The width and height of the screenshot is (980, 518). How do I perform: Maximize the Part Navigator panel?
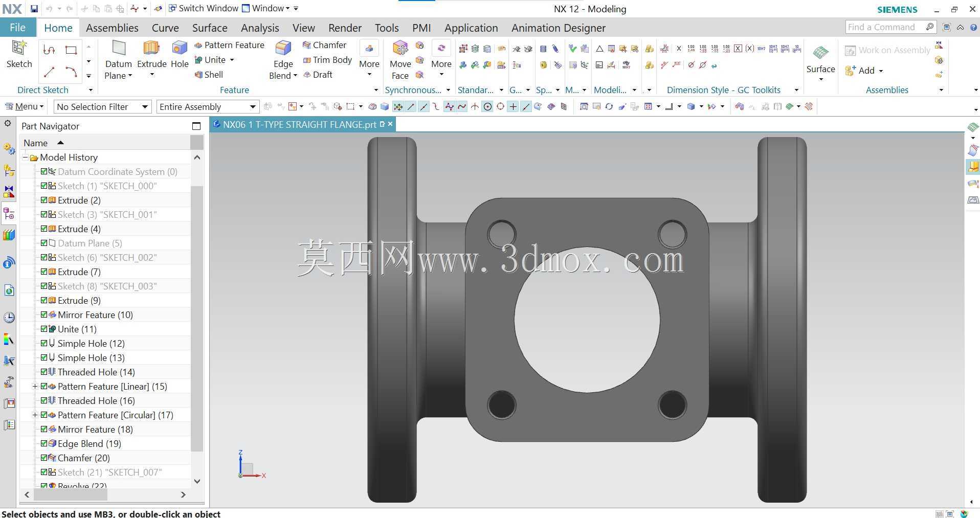tap(196, 126)
